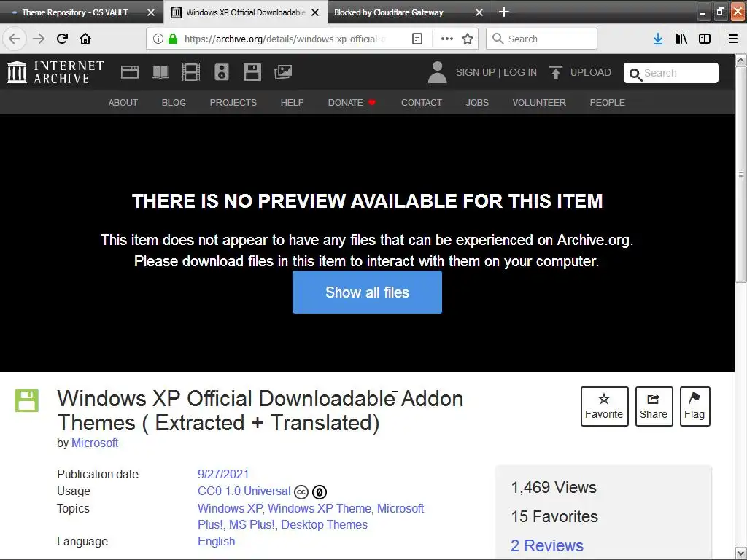
Task: Click the Creative Commons license icon
Action: 301,492
